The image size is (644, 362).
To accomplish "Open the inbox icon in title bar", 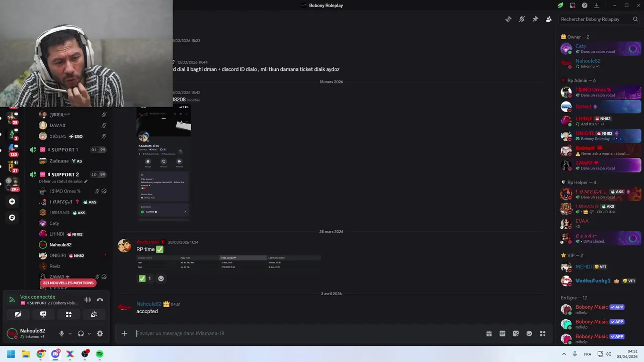I will [573, 6].
